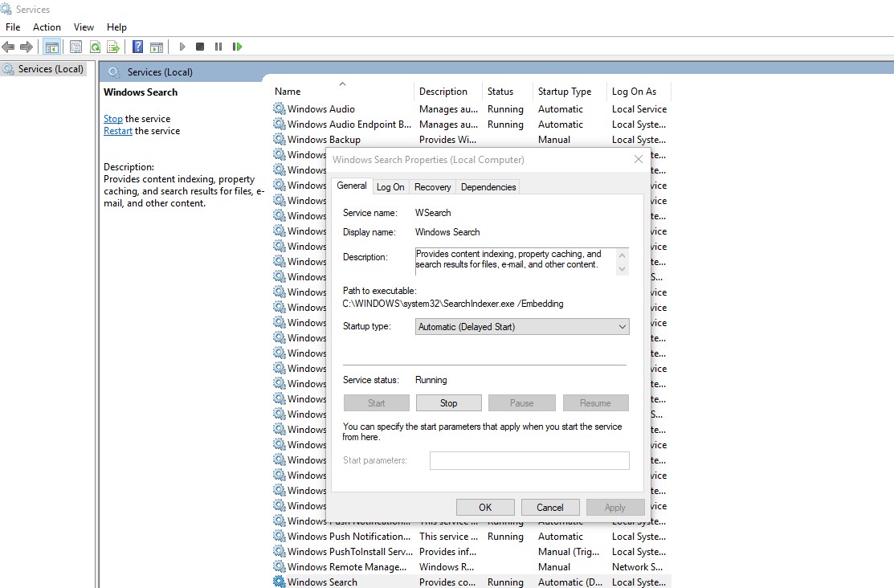Click Services (Local) icon in header
The image size is (894, 588).
click(114, 71)
